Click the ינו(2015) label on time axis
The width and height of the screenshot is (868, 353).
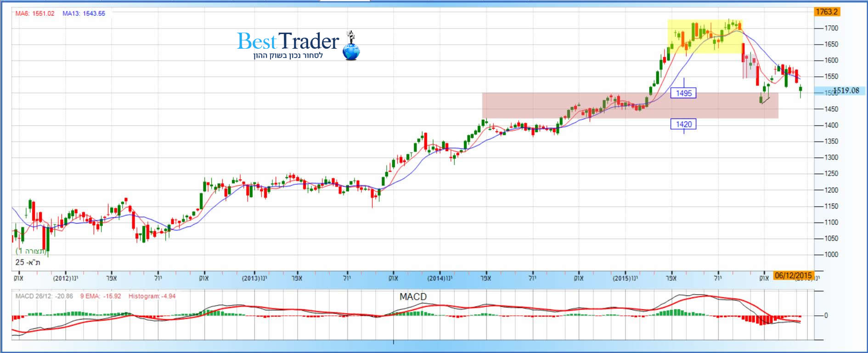coord(625,278)
